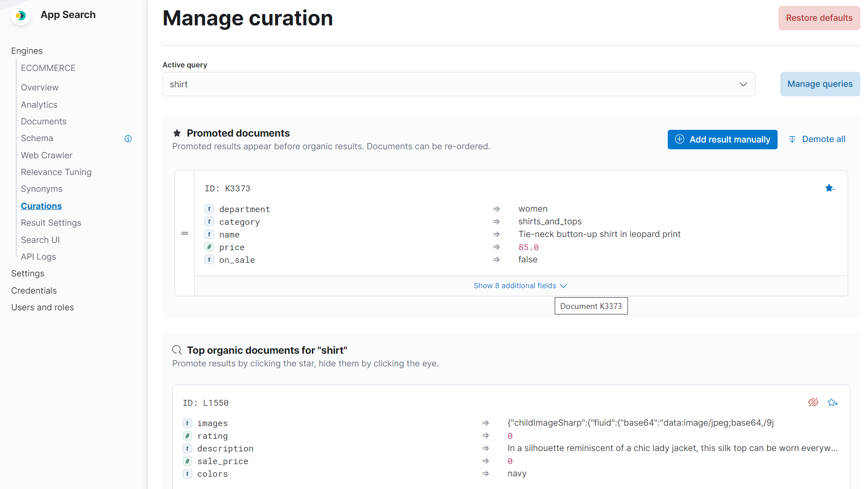Show 8 additional fields for document K3373
Image resolution: width=868 pixels, height=489 pixels.
coord(520,285)
